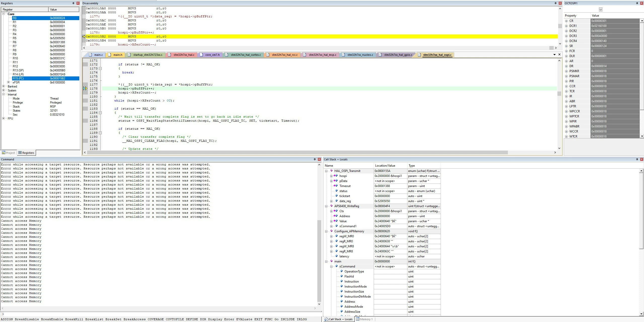This screenshot has width=644, height=322.
Task: Expand the DCR1 property in OCTOSPI1
Action: 566,26
